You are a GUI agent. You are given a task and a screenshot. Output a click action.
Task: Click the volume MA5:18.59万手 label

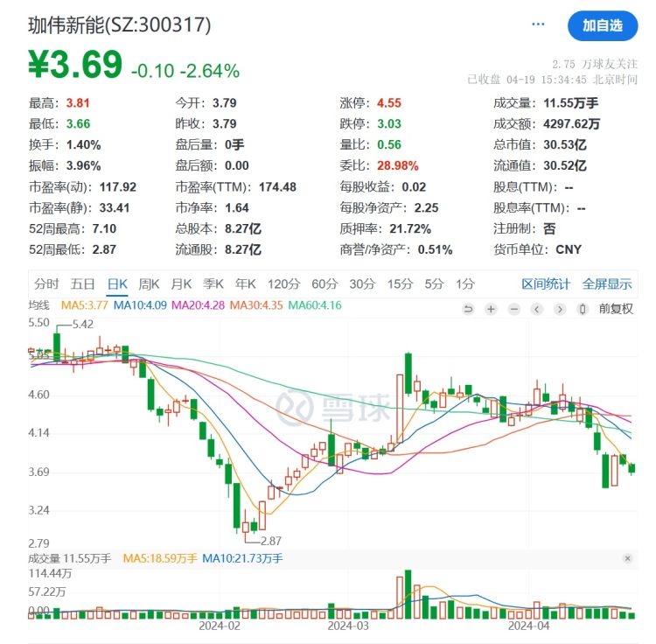(160, 558)
